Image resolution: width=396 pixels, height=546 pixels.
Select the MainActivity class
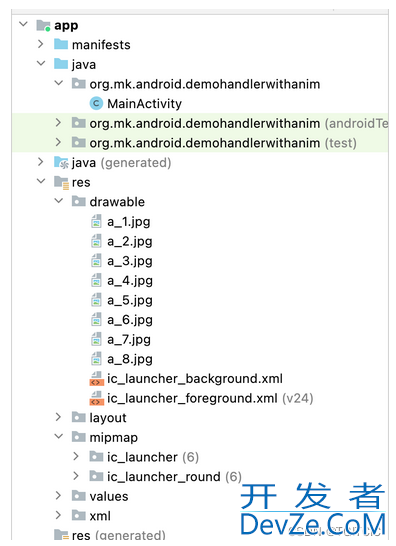coord(144,103)
